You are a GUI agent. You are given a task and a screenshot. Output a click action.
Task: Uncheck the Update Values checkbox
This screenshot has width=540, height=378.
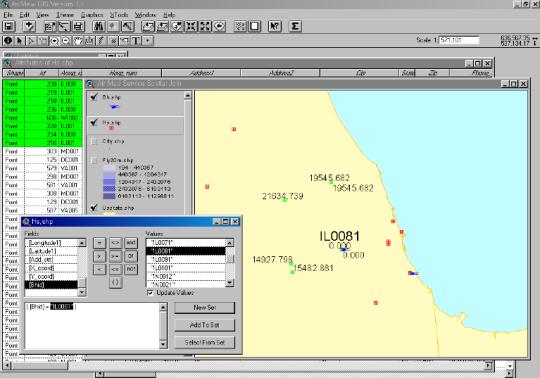click(x=150, y=293)
